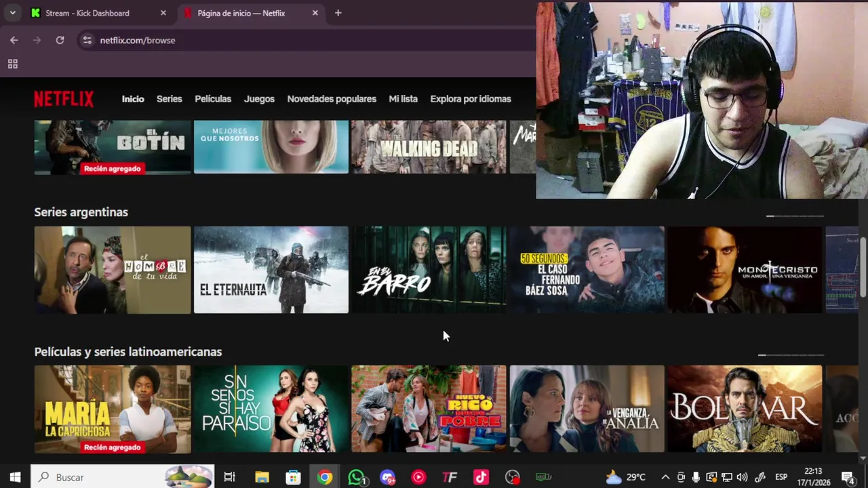Open the Juegos navigation item
The width and height of the screenshot is (868, 488).
click(x=259, y=99)
